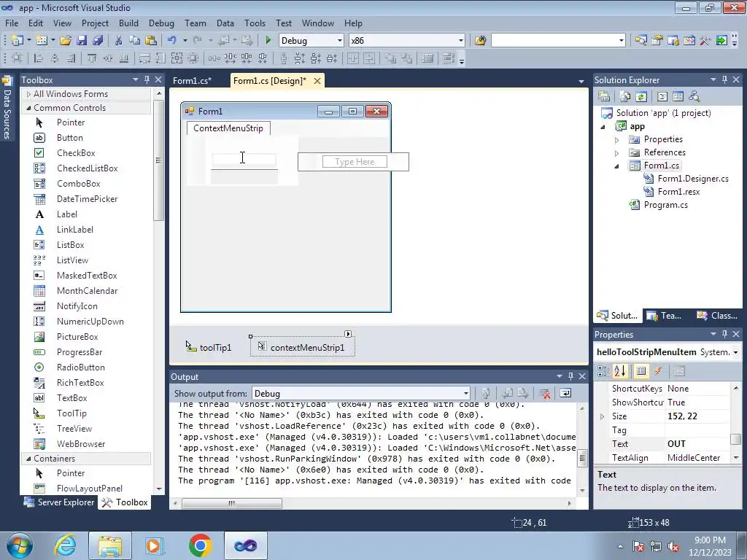Select the CheckBox control in Toolbox
Screen dimensions: 747x560
pos(76,153)
